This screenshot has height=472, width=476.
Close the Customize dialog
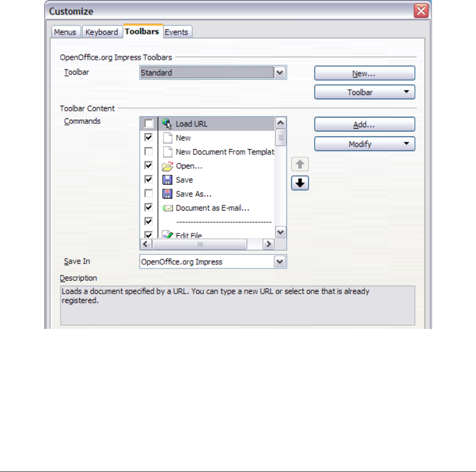(x=421, y=11)
